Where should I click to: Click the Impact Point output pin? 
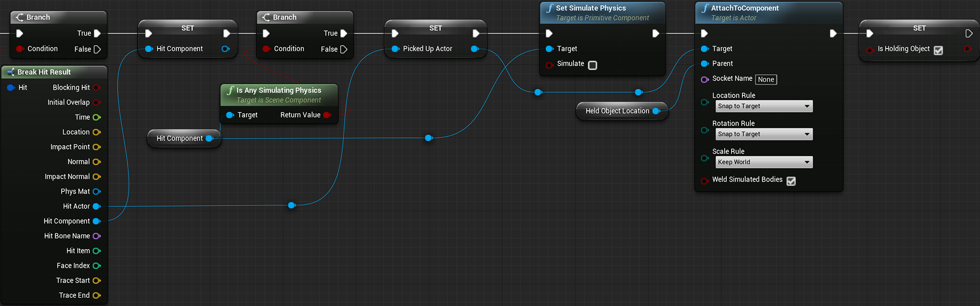(x=97, y=147)
